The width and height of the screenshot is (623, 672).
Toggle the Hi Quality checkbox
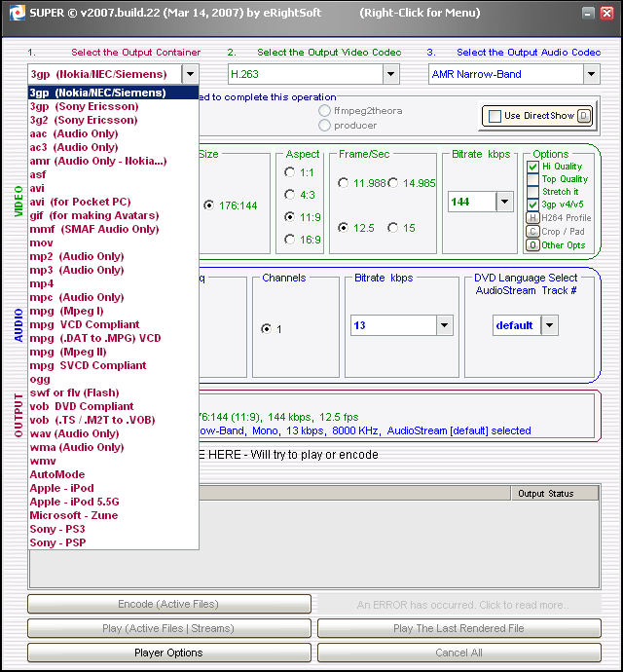(532, 167)
